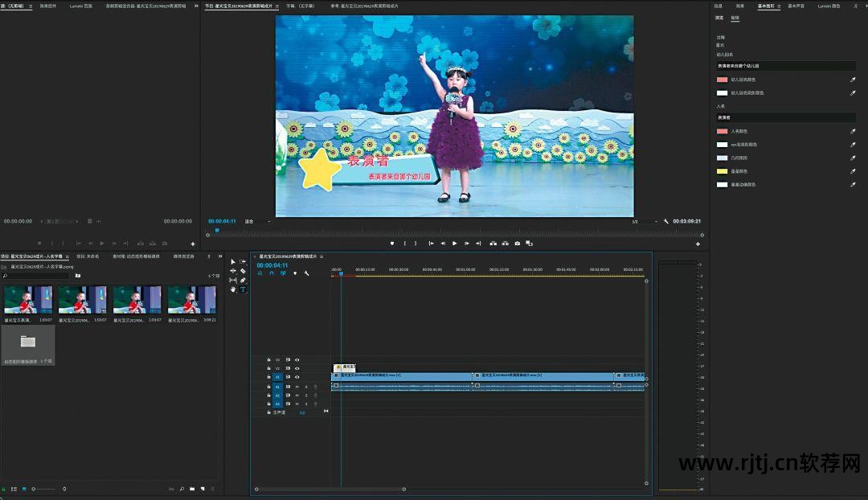The height and width of the screenshot is (500, 868).
Task: Choose the Selection arrow tool
Action: click(x=233, y=261)
